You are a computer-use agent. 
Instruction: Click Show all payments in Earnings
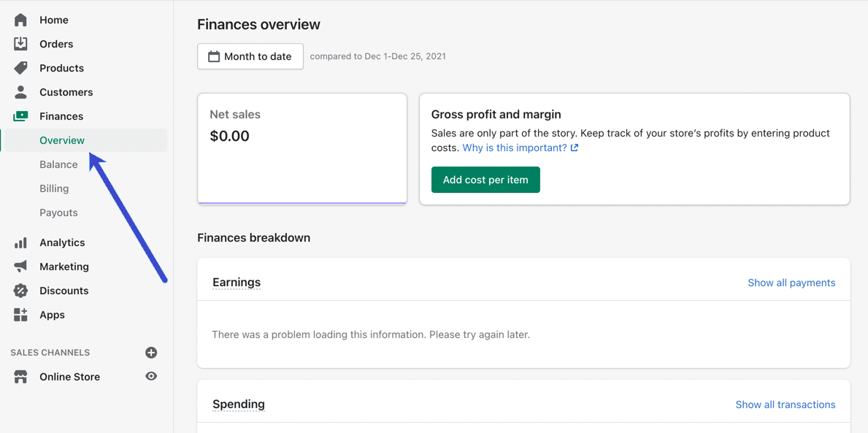point(791,283)
